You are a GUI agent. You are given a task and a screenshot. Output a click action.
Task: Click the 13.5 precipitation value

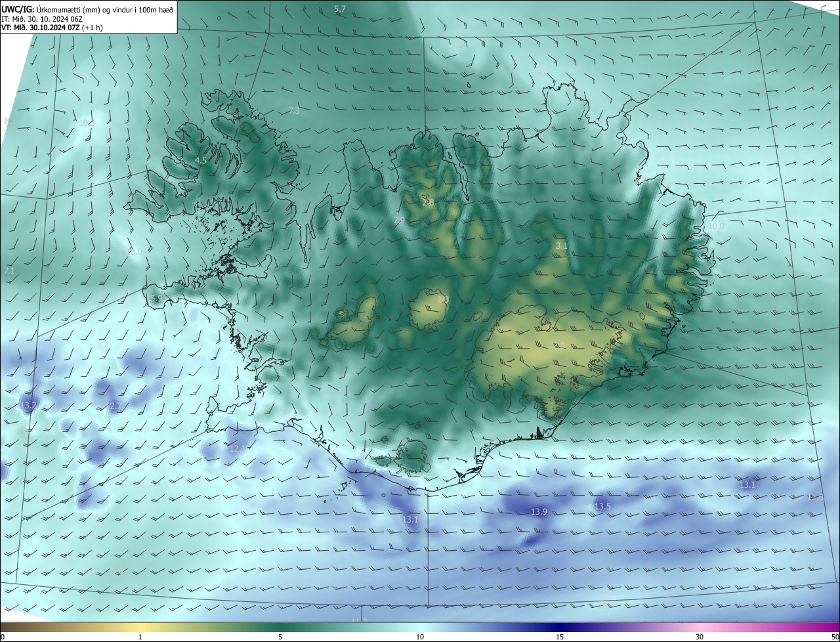[x=602, y=506]
